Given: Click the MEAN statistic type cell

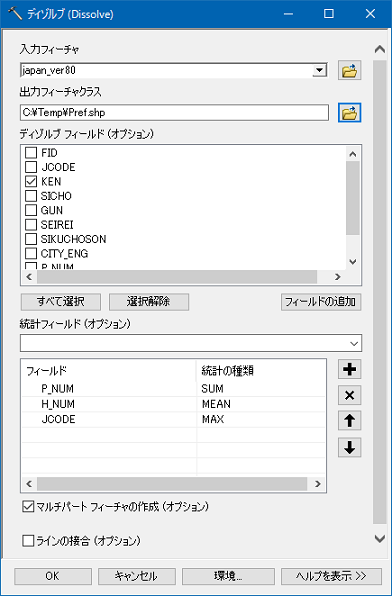Looking at the screenshot, I should coord(261,404).
